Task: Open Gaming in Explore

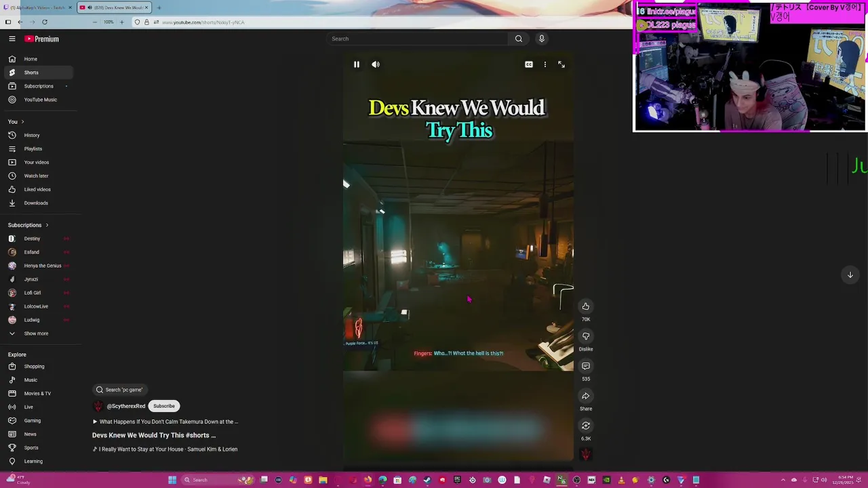Action: coord(40,421)
